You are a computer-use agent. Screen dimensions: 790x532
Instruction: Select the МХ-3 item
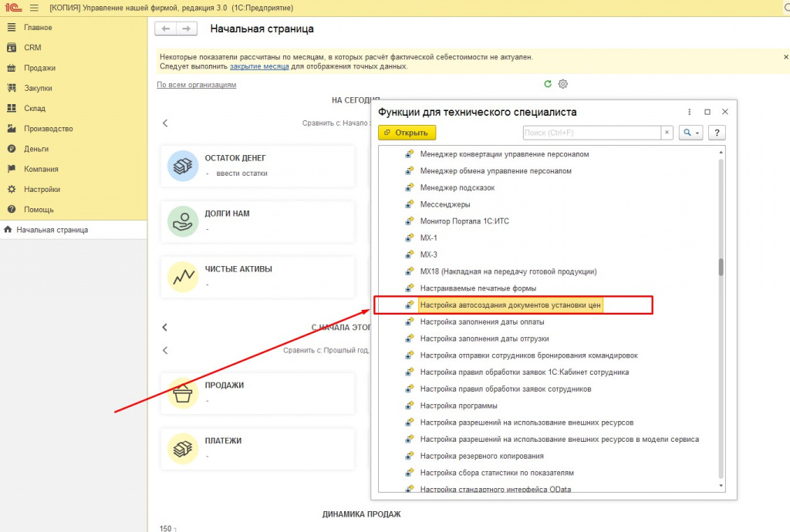[x=429, y=254]
